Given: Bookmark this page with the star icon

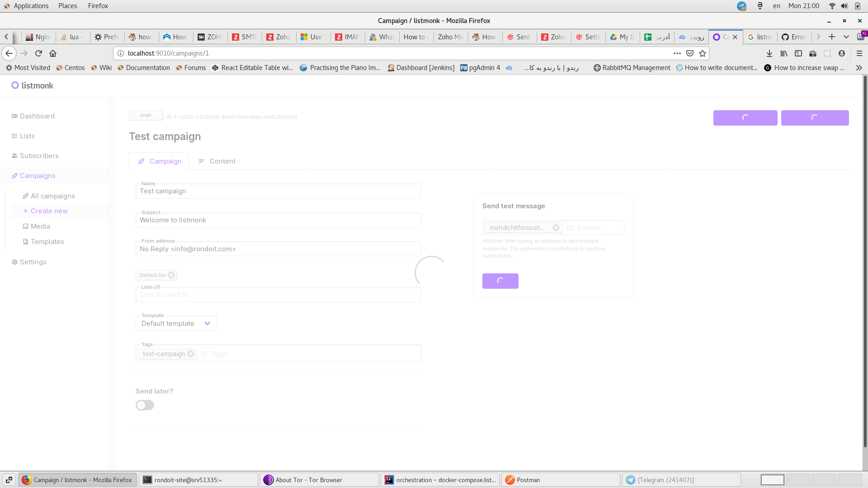Looking at the screenshot, I should pyautogui.click(x=703, y=53).
